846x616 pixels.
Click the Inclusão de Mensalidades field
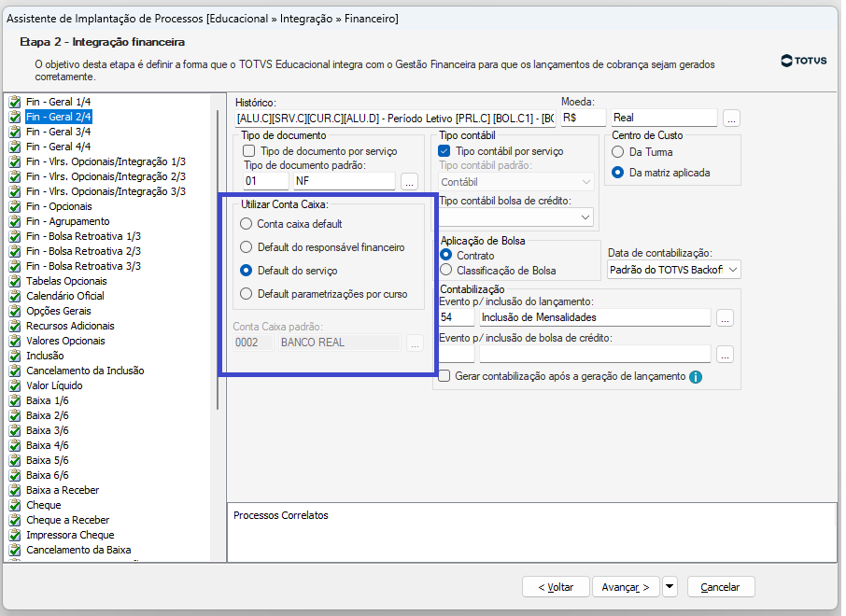[595, 317]
